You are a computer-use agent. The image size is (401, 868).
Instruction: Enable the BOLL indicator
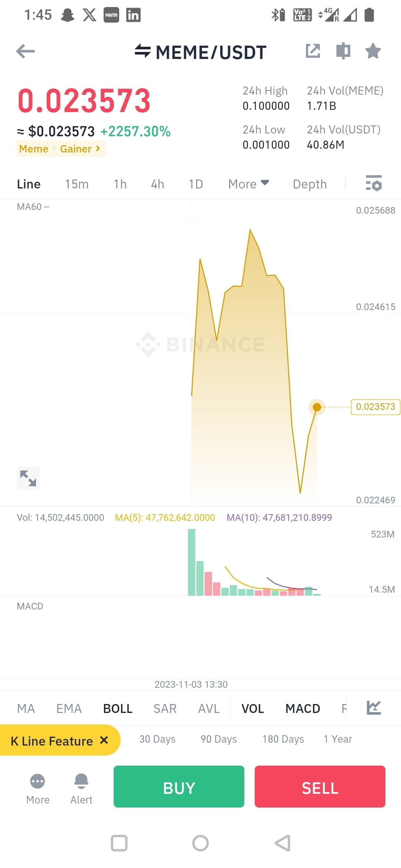pos(118,708)
